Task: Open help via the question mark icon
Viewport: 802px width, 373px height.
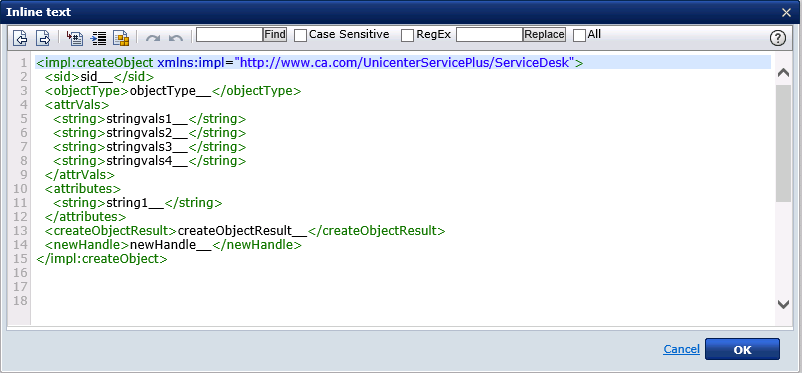Action: (777, 38)
